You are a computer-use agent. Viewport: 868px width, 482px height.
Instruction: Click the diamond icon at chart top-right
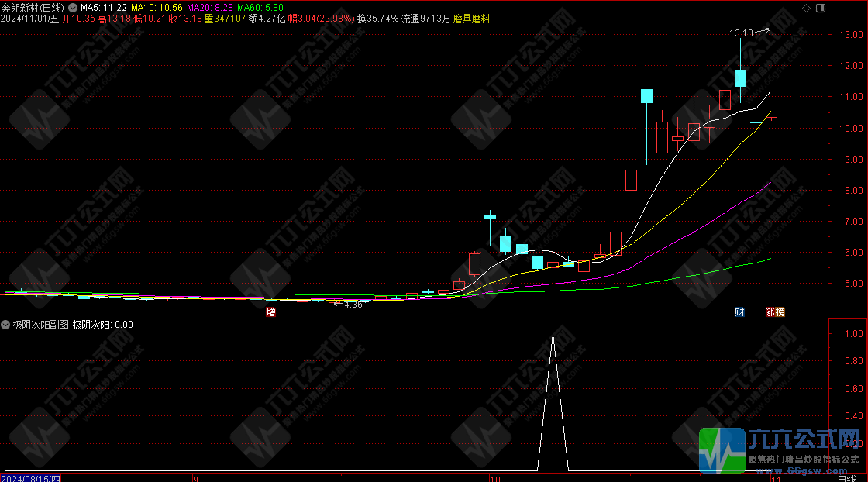[x=807, y=8]
